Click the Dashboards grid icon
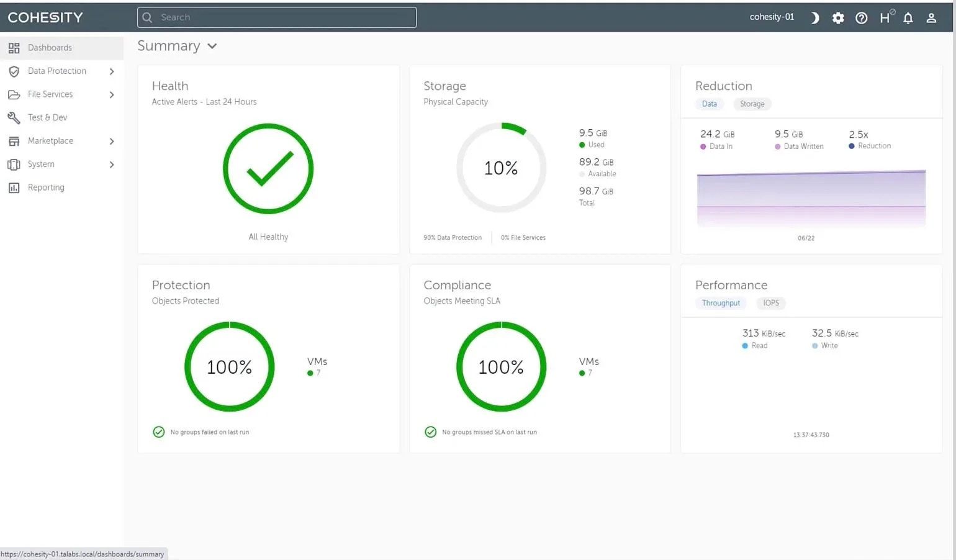Viewport: 956px width, 560px height. (14, 48)
